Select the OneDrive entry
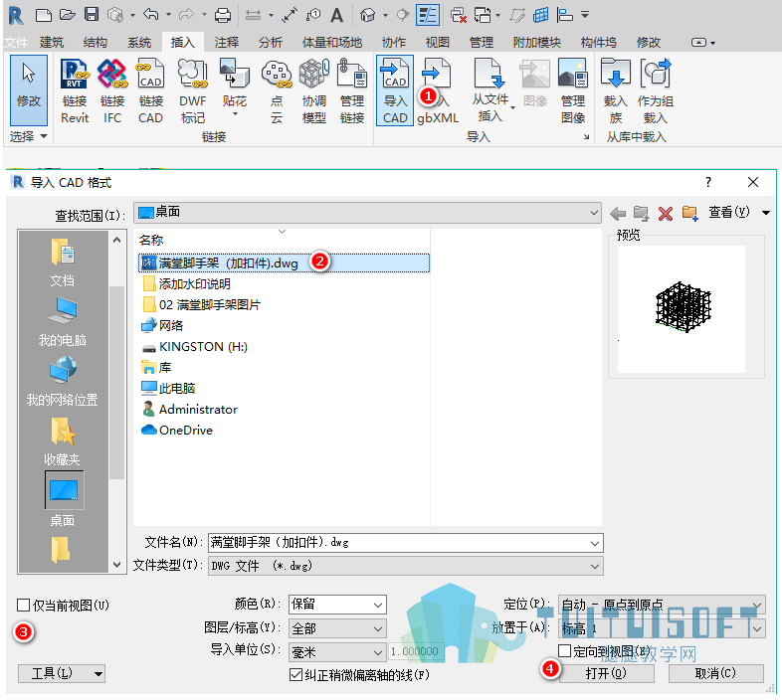This screenshot has height=700, width=782. tap(177, 431)
